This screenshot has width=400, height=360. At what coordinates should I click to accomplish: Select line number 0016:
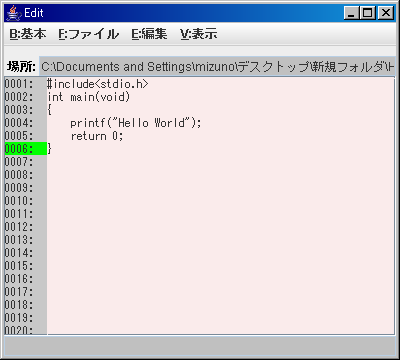pos(19,279)
